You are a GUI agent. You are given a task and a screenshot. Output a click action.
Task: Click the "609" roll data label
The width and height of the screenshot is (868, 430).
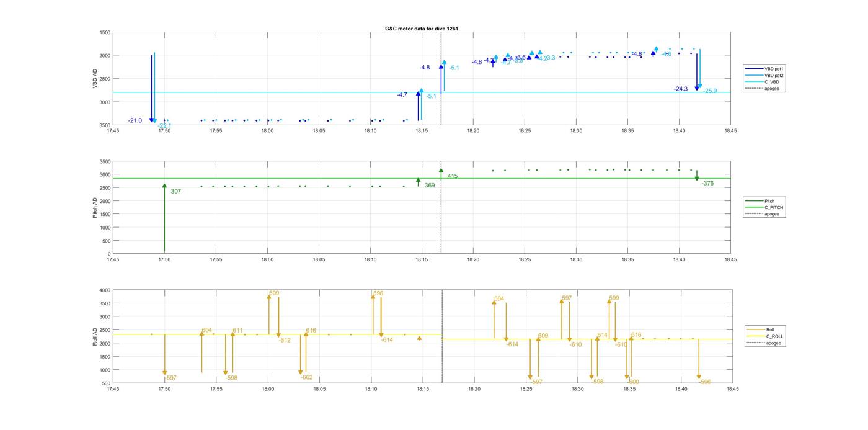tap(543, 336)
